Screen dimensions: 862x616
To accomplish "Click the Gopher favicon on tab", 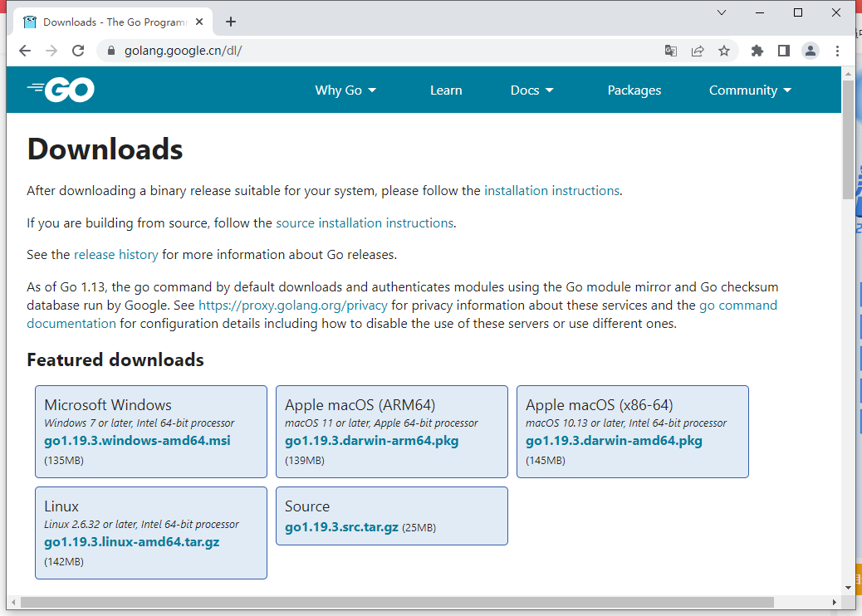I will click(x=30, y=22).
